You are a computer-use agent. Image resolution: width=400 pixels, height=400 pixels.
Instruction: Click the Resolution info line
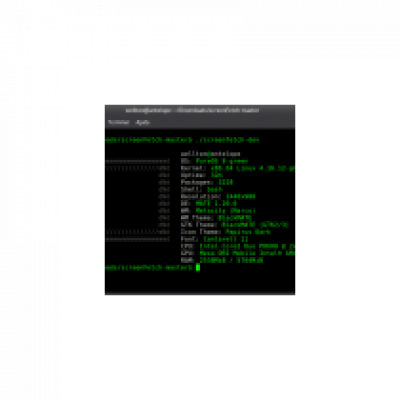[x=218, y=196]
